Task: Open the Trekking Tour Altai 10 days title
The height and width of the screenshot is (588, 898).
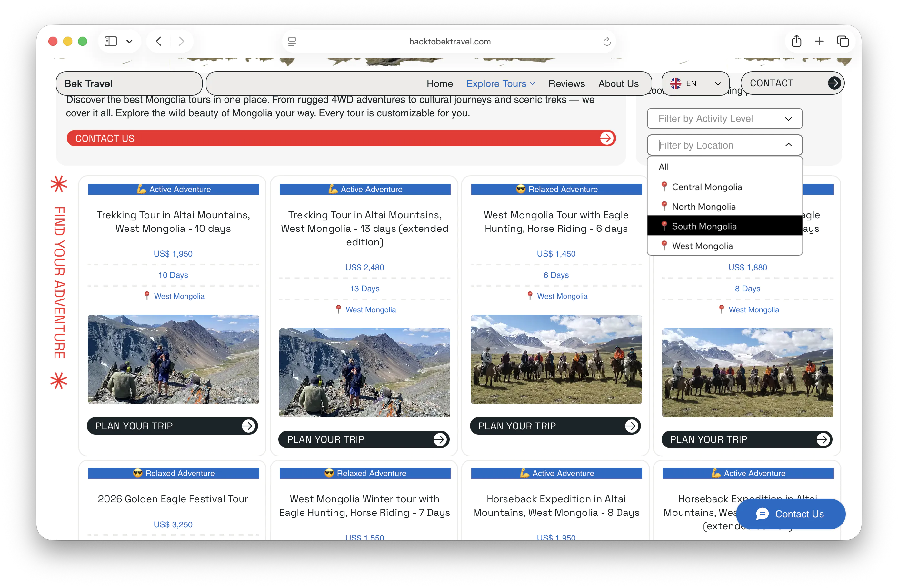Action: [x=173, y=222]
